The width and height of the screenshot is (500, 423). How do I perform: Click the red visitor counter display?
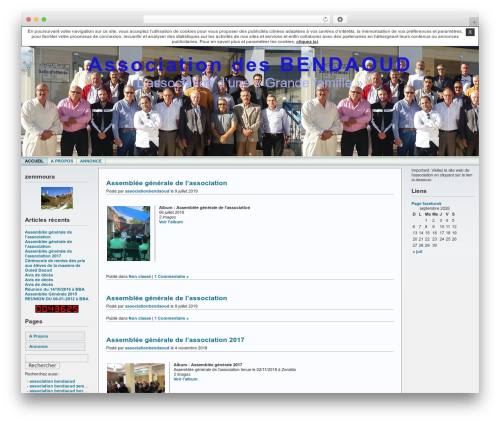(57, 309)
